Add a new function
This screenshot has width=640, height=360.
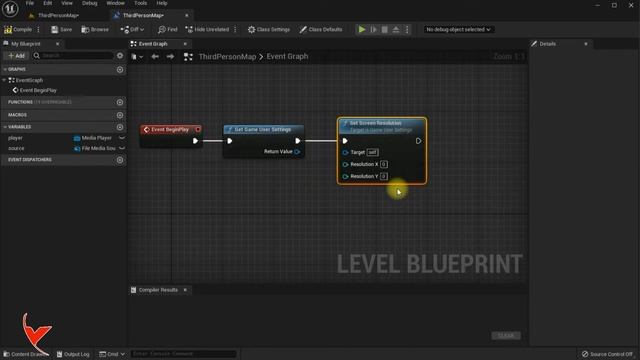click(x=120, y=102)
